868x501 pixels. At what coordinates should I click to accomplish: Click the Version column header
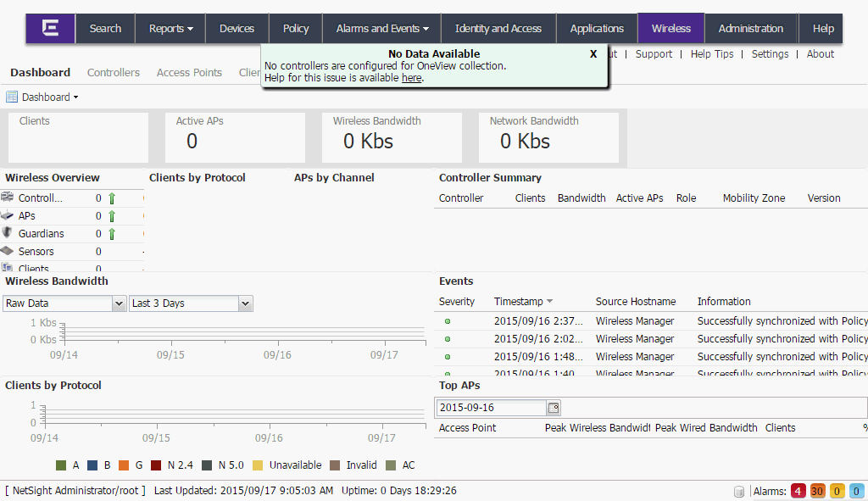[x=824, y=198]
